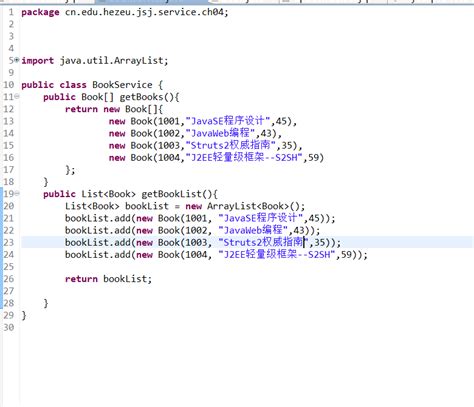The width and height of the screenshot is (474, 407).
Task: Click the price 59 on line 24
Action: pyautogui.click(x=346, y=255)
